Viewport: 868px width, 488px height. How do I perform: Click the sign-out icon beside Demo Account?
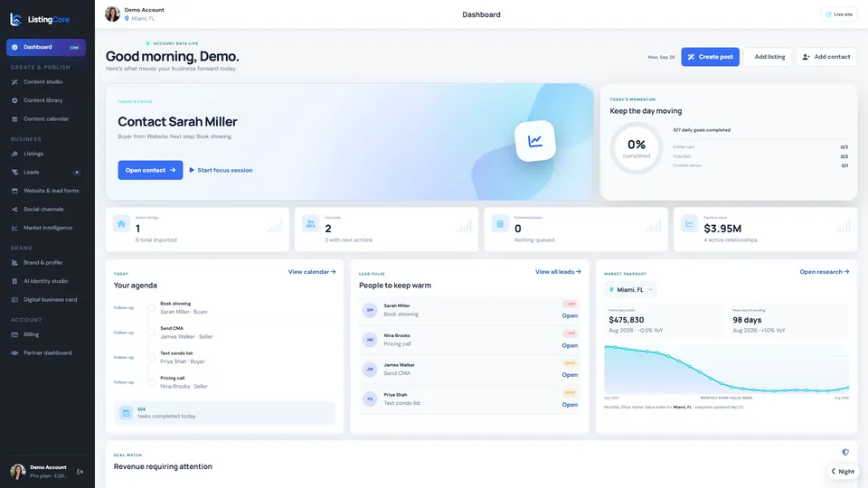pos(80,472)
